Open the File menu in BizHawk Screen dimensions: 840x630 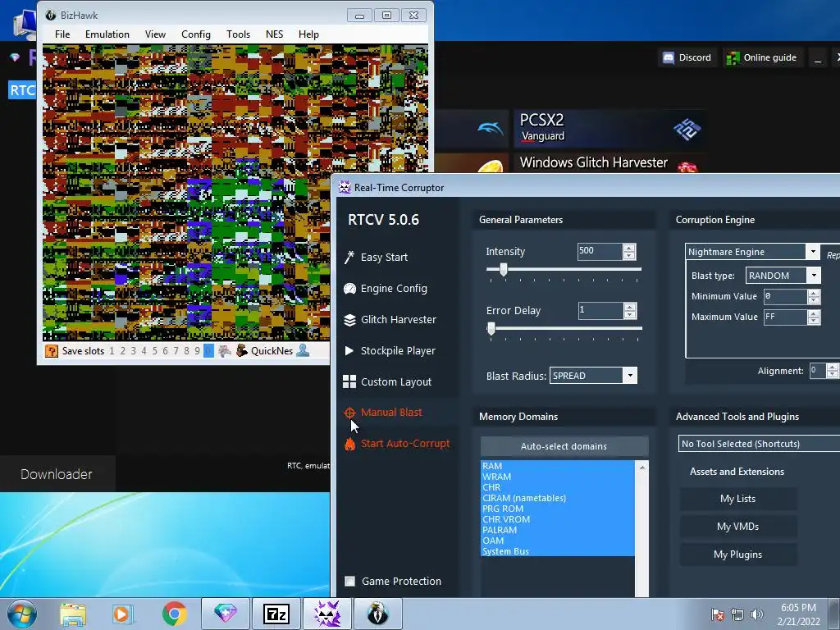62,34
